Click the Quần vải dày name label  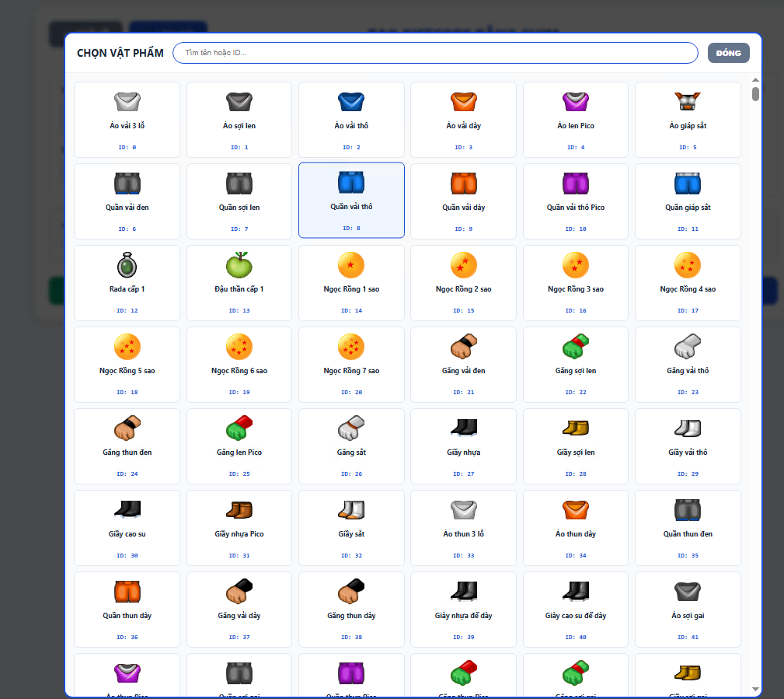[x=464, y=207]
